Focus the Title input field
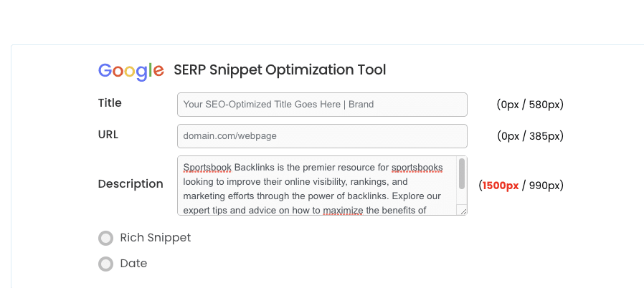 coord(322,105)
